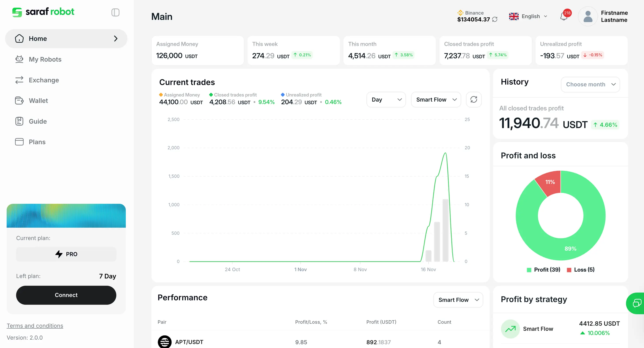Open the Day interval dropdown

click(386, 100)
